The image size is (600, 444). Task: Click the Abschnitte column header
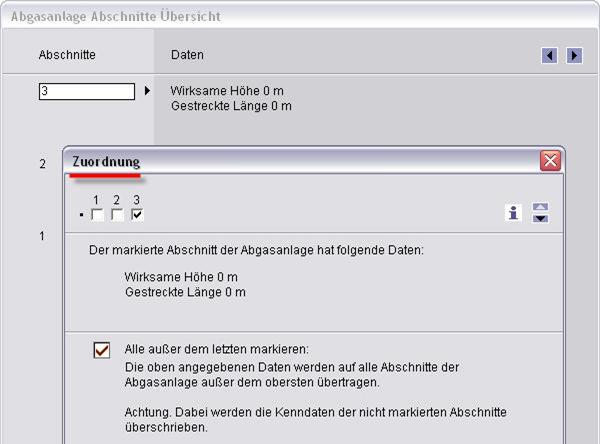coord(67,55)
